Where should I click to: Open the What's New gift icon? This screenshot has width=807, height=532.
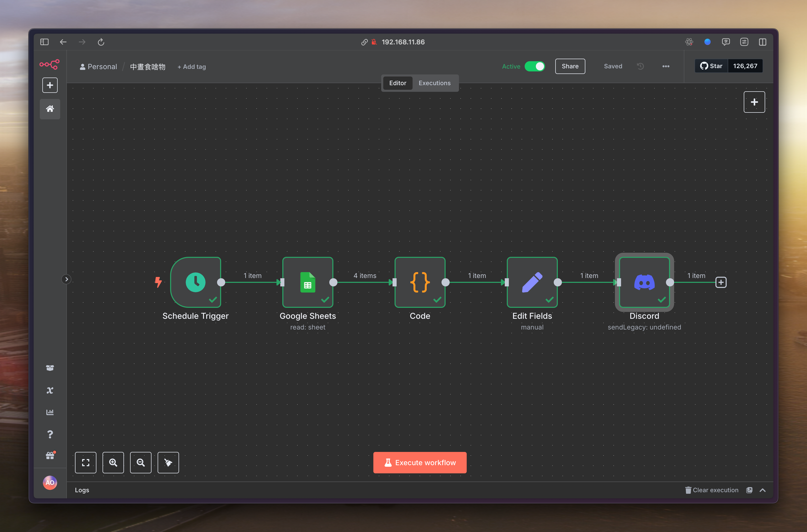pos(50,456)
